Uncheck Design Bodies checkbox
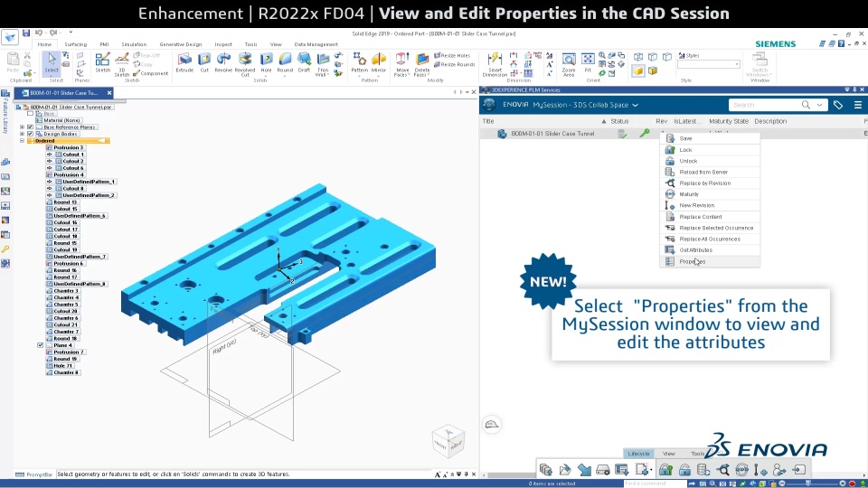This screenshot has height=488, width=868. pyautogui.click(x=31, y=134)
